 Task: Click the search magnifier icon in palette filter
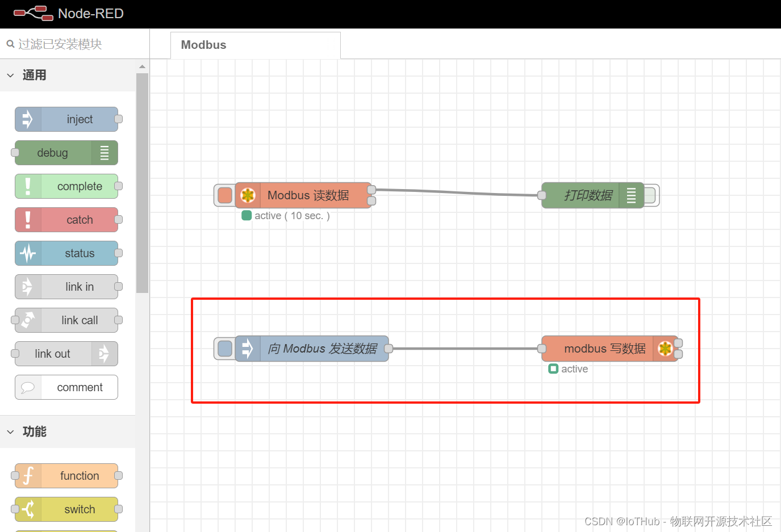(10, 44)
